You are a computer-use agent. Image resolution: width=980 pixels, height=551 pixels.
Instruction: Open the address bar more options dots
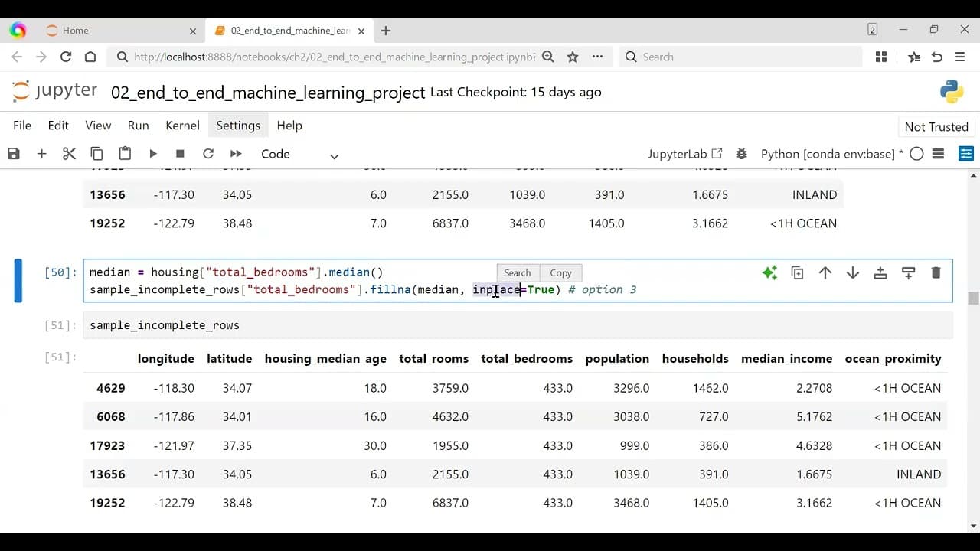pyautogui.click(x=597, y=57)
